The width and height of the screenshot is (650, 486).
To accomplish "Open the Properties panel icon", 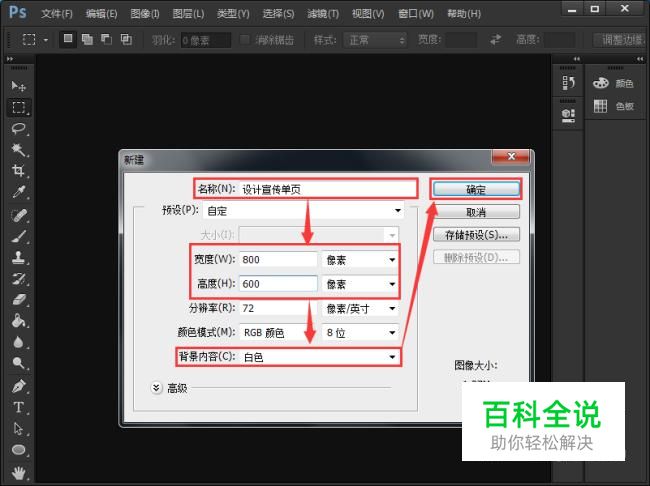I will pyautogui.click(x=568, y=115).
